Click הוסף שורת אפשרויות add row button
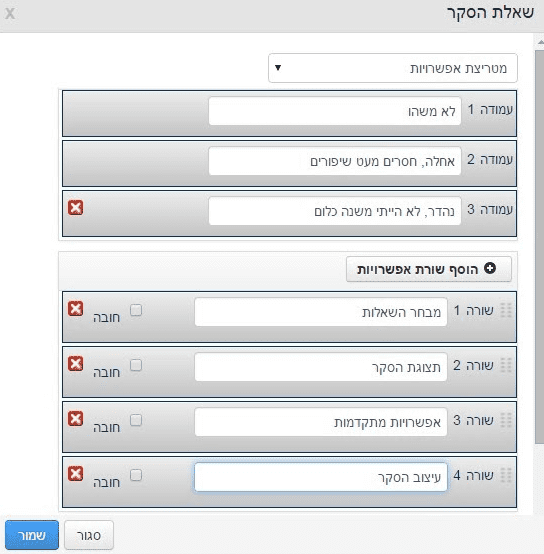The height and width of the screenshot is (554, 544). coord(429,269)
